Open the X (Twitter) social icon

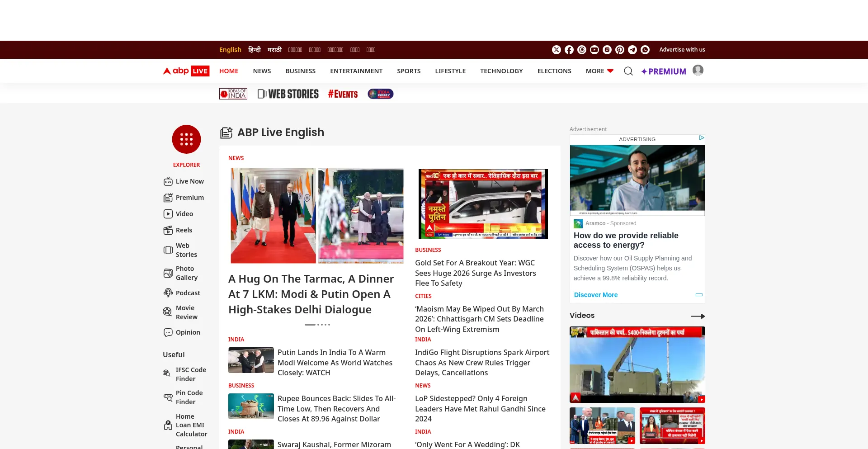pos(557,50)
